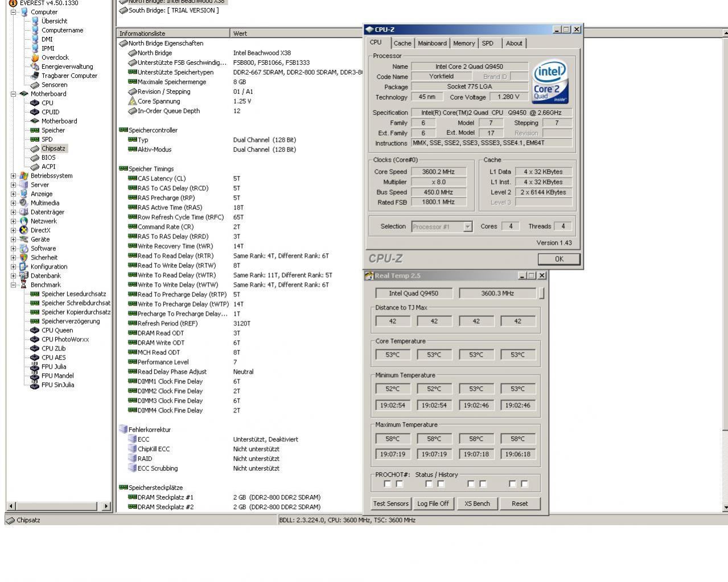Expand the Datenträger tree node
The height and width of the screenshot is (582, 728).
click(x=14, y=212)
